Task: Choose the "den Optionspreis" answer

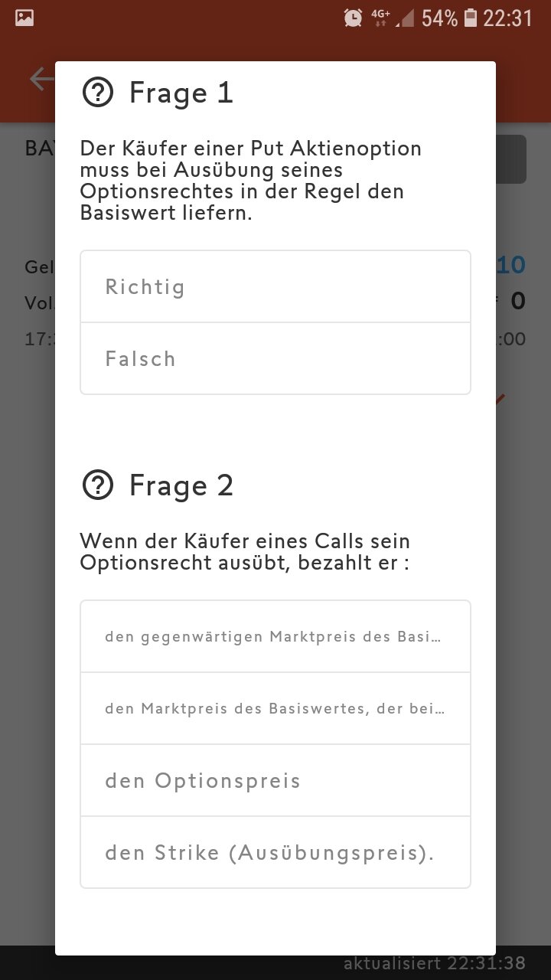Action: [275, 781]
